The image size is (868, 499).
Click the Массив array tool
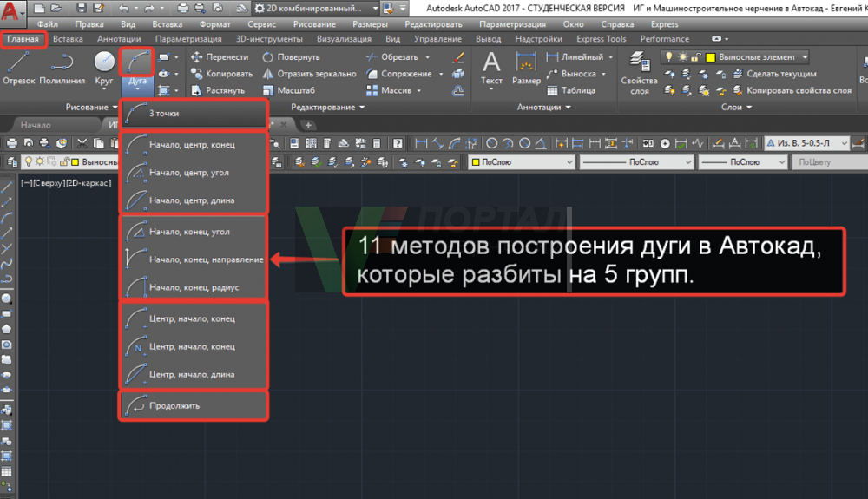coord(389,90)
